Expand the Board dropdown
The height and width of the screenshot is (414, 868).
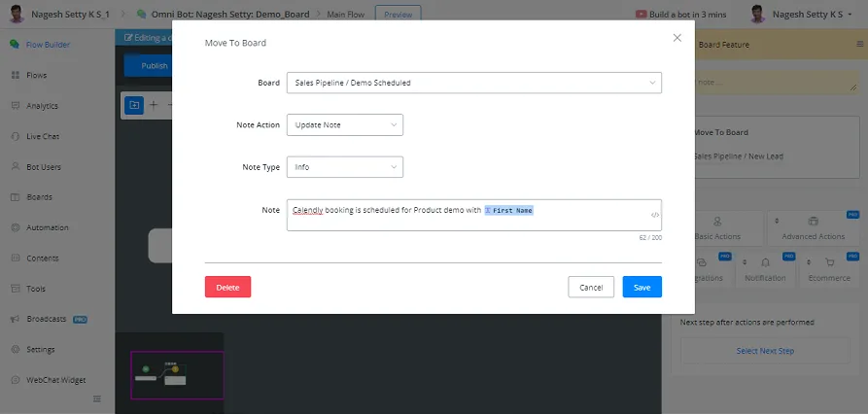pyautogui.click(x=474, y=83)
